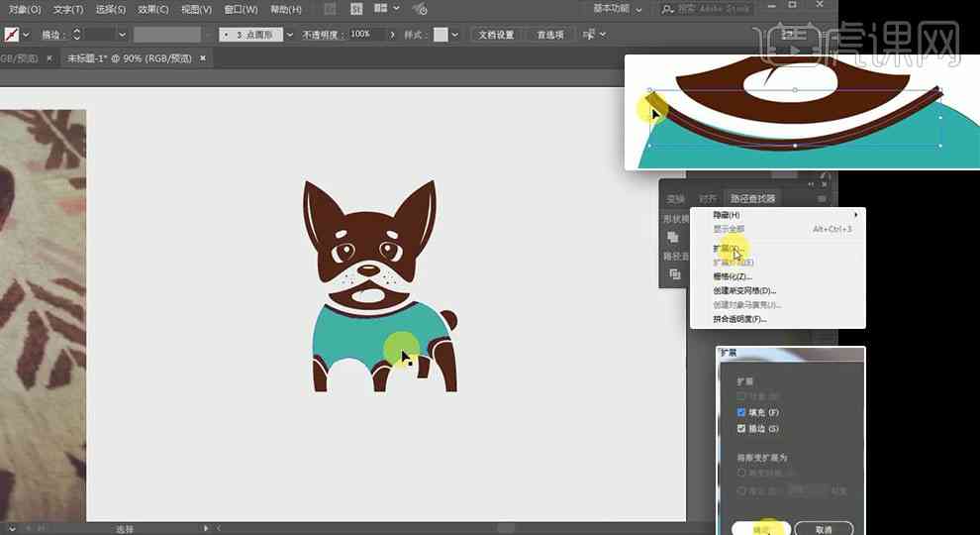Choose 创建渐变网格(D)... menu entry
This screenshot has height=535, width=980.
pos(778,291)
